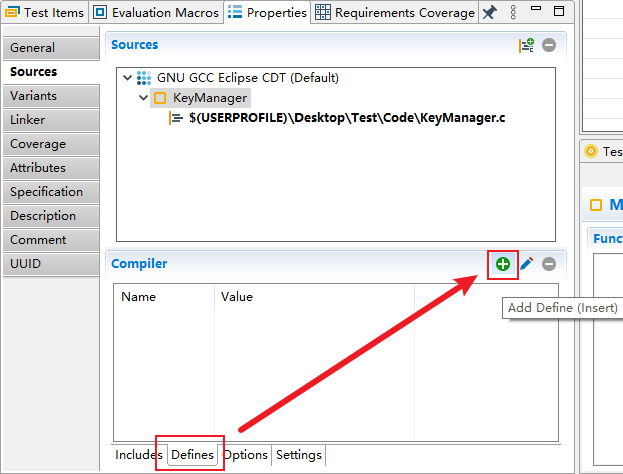Open the Variants section
623x474 pixels.
tap(51, 96)
